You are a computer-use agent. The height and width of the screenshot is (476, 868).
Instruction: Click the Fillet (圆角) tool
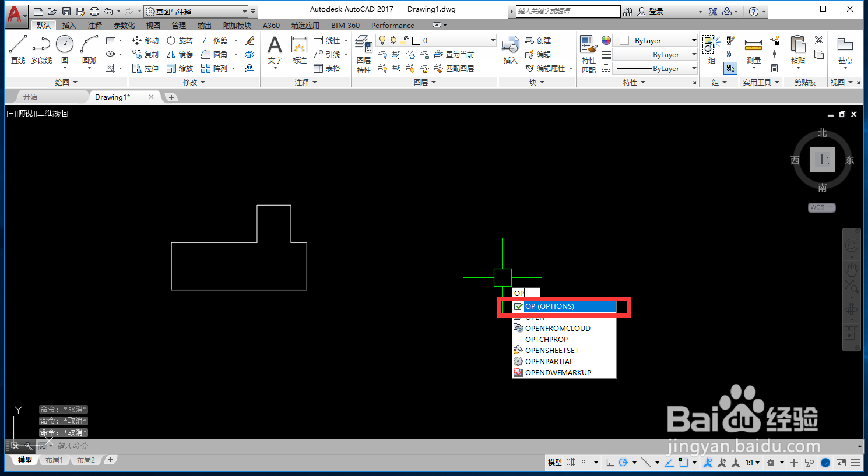pos(214,54)
